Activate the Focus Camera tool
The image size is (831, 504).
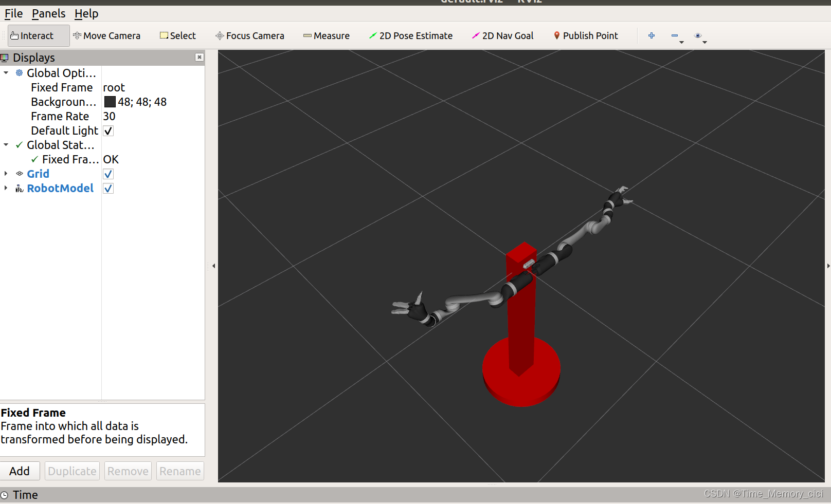tap(249, 35)
